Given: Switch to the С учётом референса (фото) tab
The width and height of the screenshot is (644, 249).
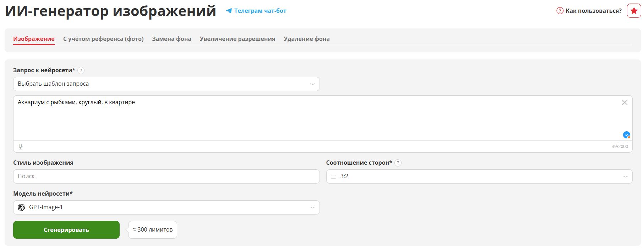Looking at the screenshot, I should 103,39.
